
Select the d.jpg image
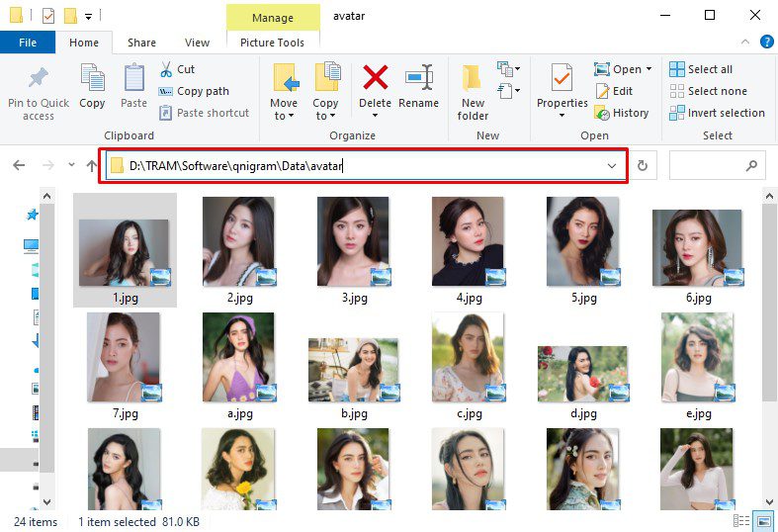point(583,382)
